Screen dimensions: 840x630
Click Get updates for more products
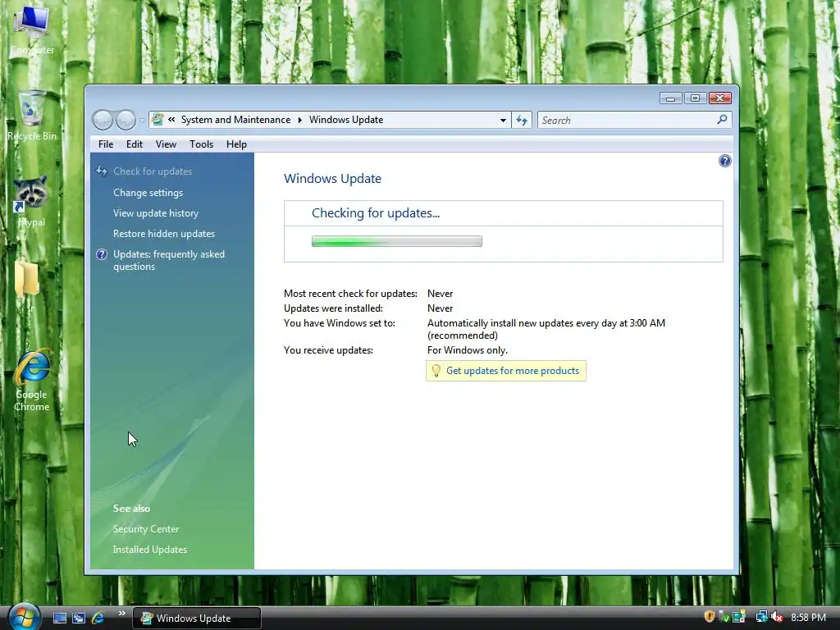click(x=513, y=371)
